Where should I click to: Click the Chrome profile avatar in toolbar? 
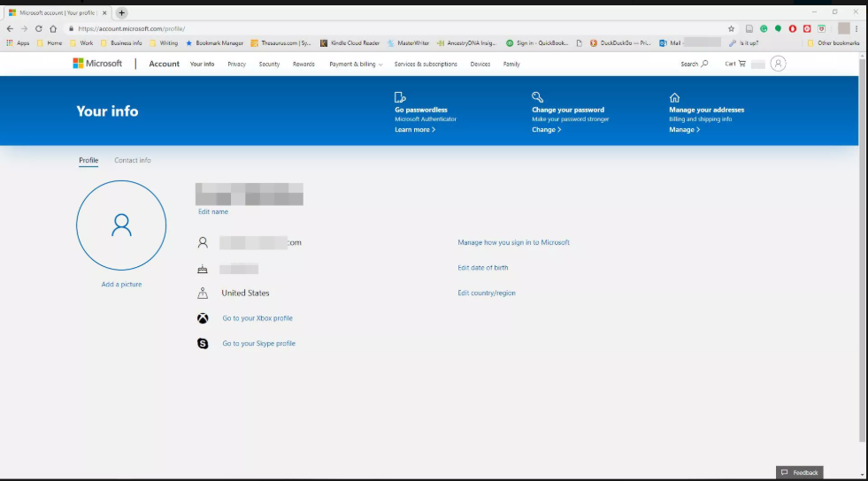click(843, 29)
